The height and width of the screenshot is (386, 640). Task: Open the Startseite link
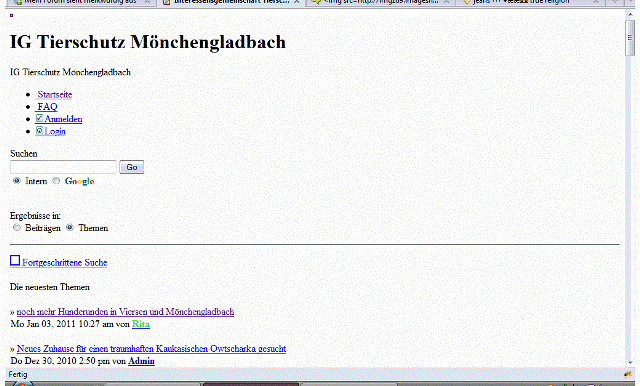(54, 95)
